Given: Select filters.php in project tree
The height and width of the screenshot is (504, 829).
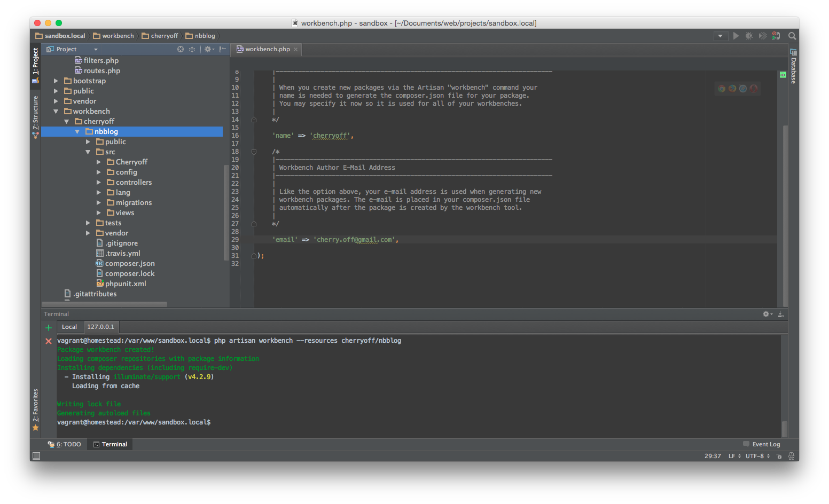Looking at the screenshot, I should tap(97, 61).
